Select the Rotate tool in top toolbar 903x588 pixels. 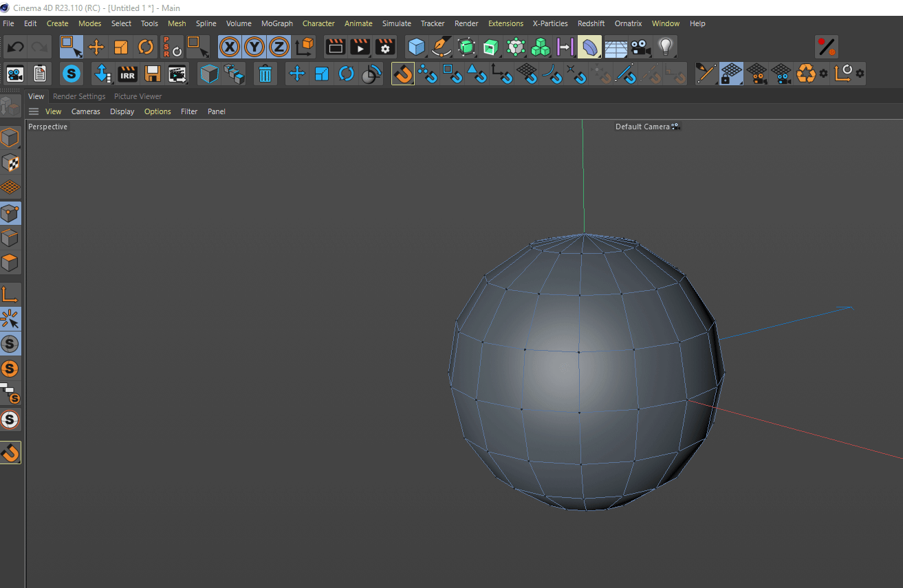coord(146,47)
